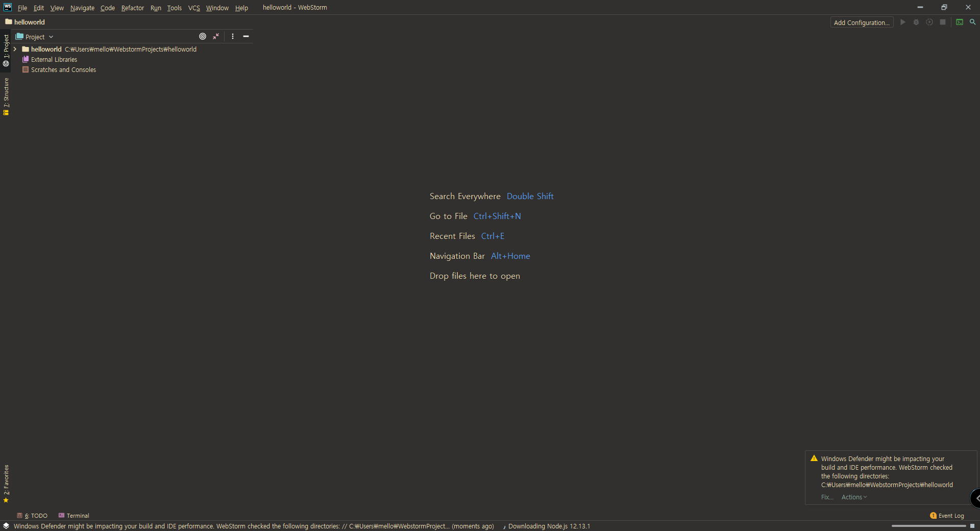Click the Stop square icon

click(x=943, y=22)
